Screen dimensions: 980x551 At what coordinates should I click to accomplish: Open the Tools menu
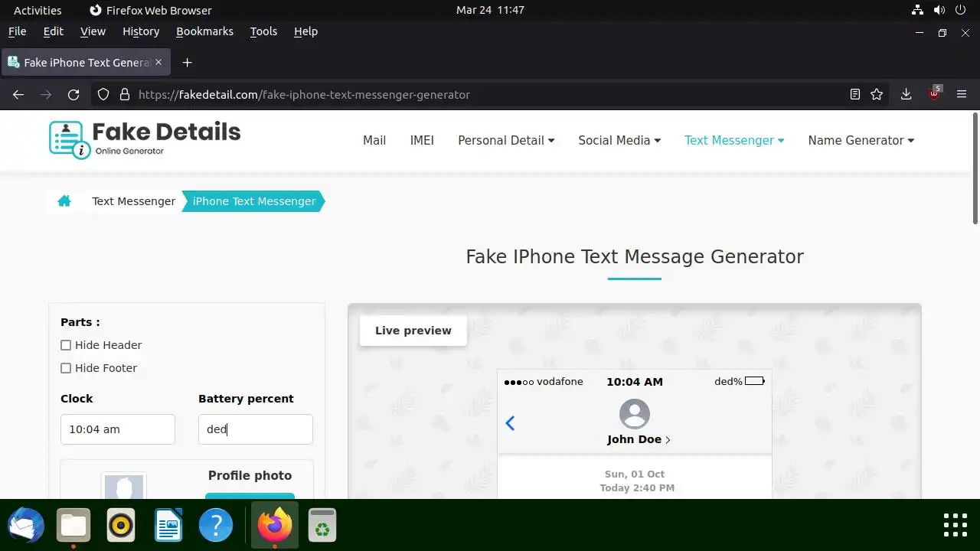pos(263,31)
